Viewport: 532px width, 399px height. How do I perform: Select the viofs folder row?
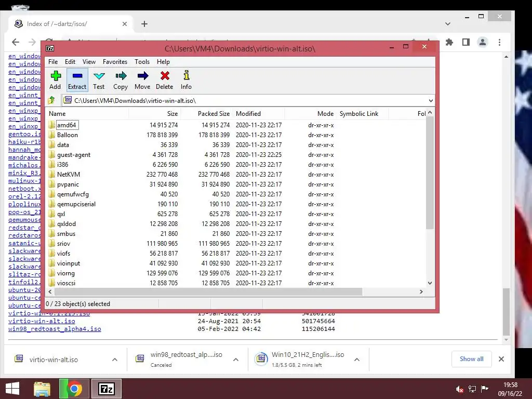coord(236,254)
